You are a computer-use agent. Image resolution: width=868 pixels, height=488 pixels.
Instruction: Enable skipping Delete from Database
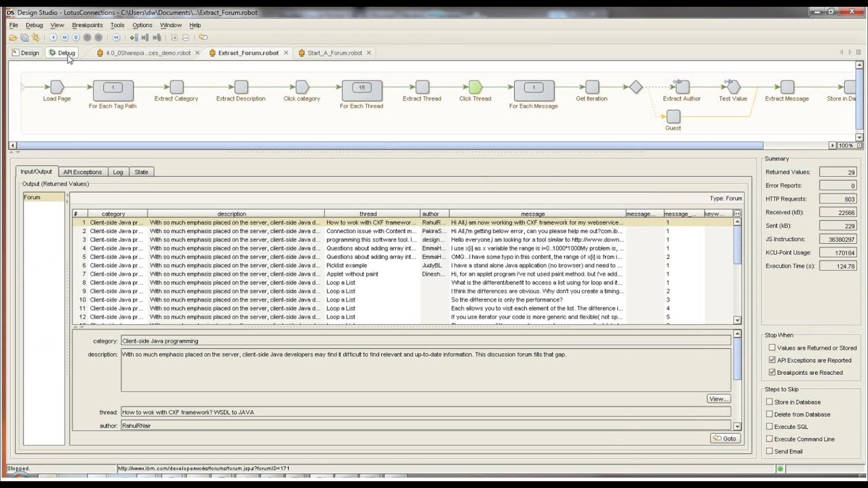(x=769, y=414)
